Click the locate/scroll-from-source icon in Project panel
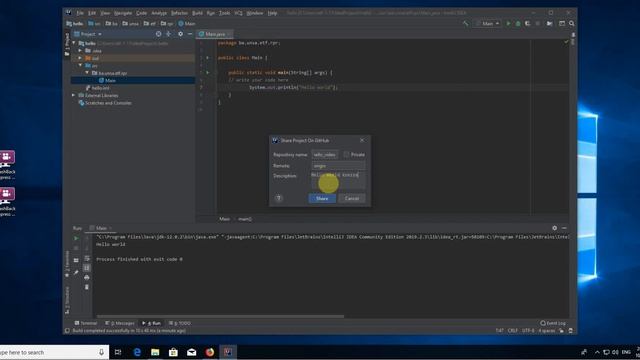This screenshot has height=360, width=640. point(158,34)
